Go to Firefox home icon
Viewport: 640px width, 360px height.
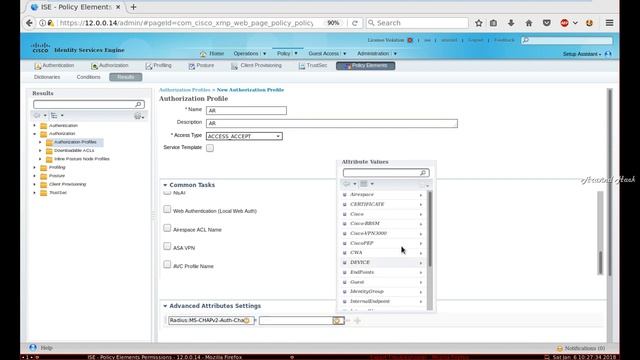[x=529, y=23]
